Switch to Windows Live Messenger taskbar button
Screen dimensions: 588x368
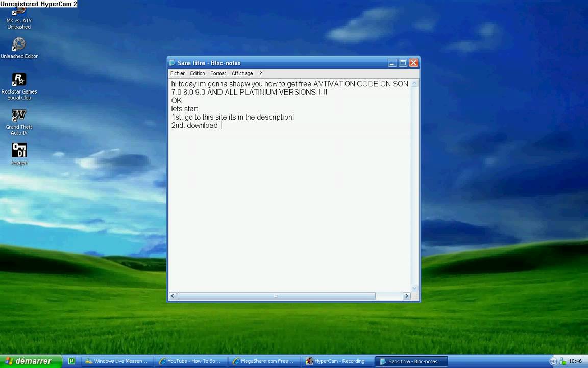tap(117, 361)
